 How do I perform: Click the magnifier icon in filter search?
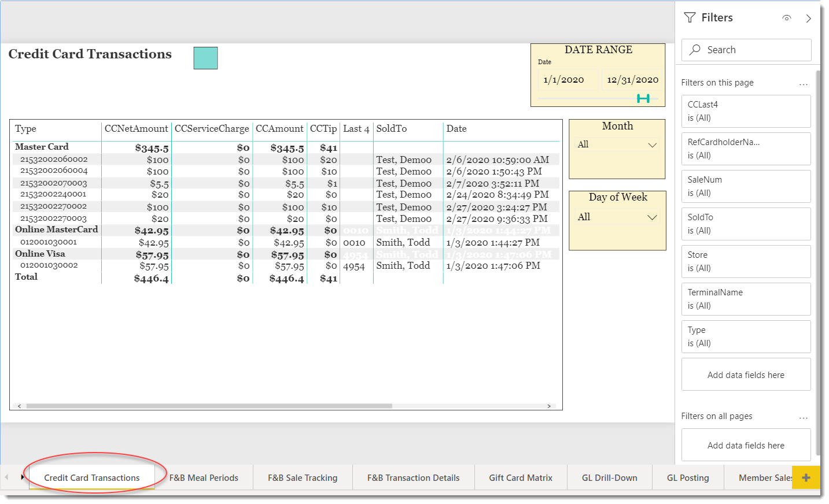(x=695, y=50)
